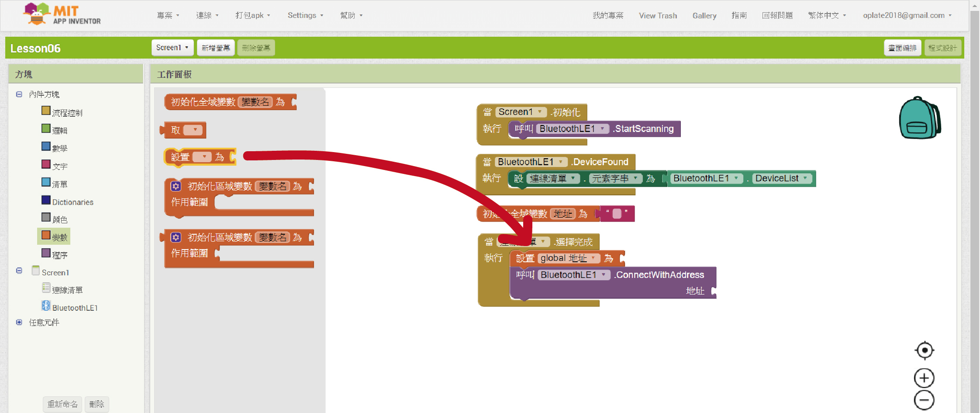Click the gear icon on local variable block
This screenshot has width=980, height=413.
click(x=176, y=187)
